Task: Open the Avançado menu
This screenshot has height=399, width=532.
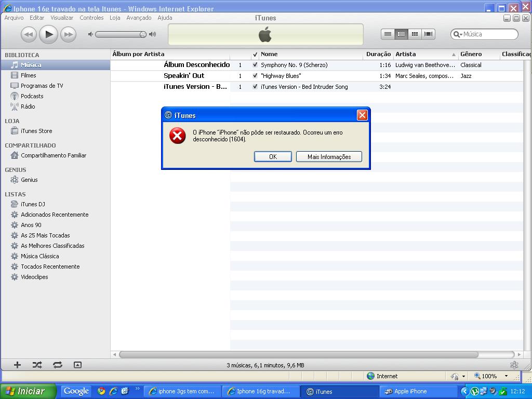Action: [x=139, y=18]
